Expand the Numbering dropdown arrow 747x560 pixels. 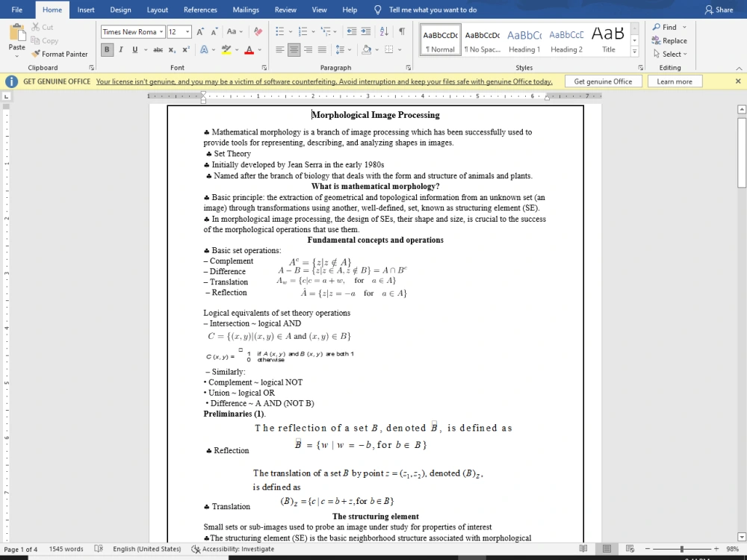[x=314, y=32]
